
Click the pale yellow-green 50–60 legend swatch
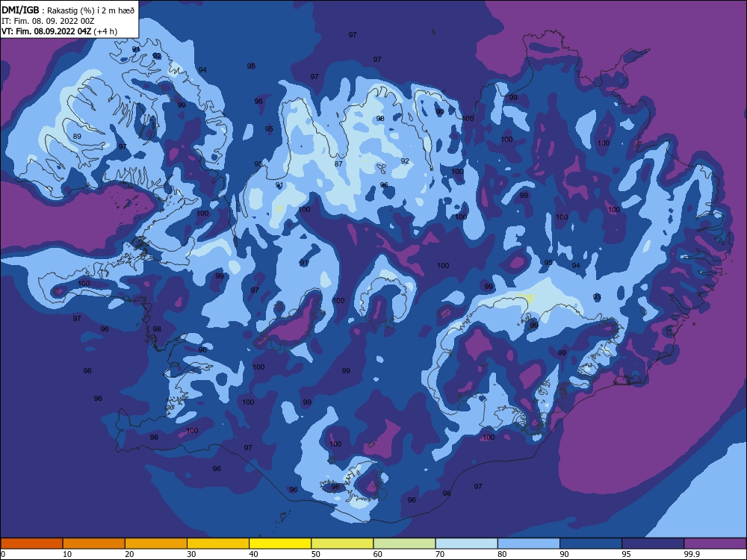(x=342, y=544)
